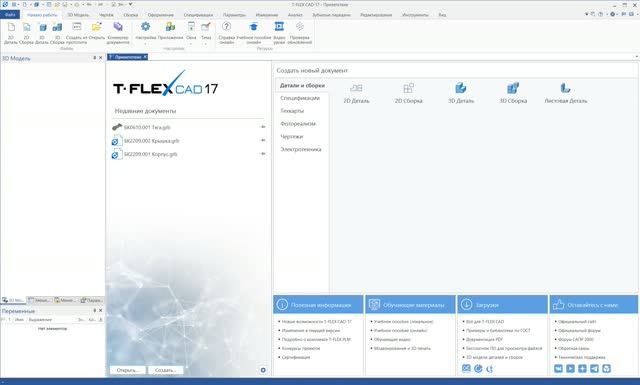
Task: Select the Фотореализм category
Action: click(298, 124)
